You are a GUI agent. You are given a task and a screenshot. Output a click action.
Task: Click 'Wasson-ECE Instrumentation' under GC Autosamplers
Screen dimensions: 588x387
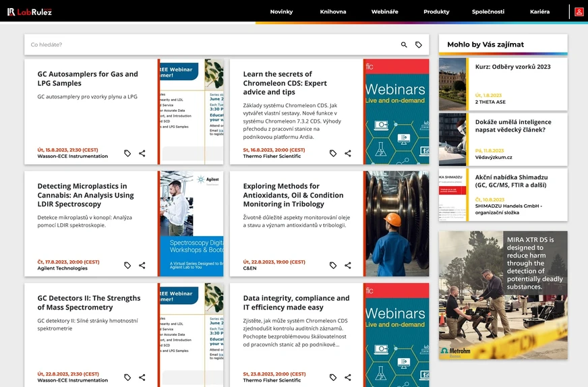point(72,156)
